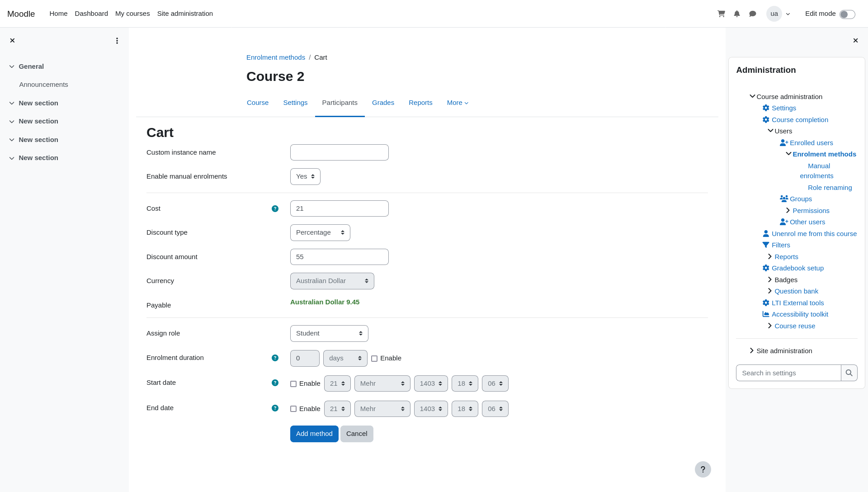Toggle Edit mode switch
This screenshot has height=492, width=868.
click(847, 14)
